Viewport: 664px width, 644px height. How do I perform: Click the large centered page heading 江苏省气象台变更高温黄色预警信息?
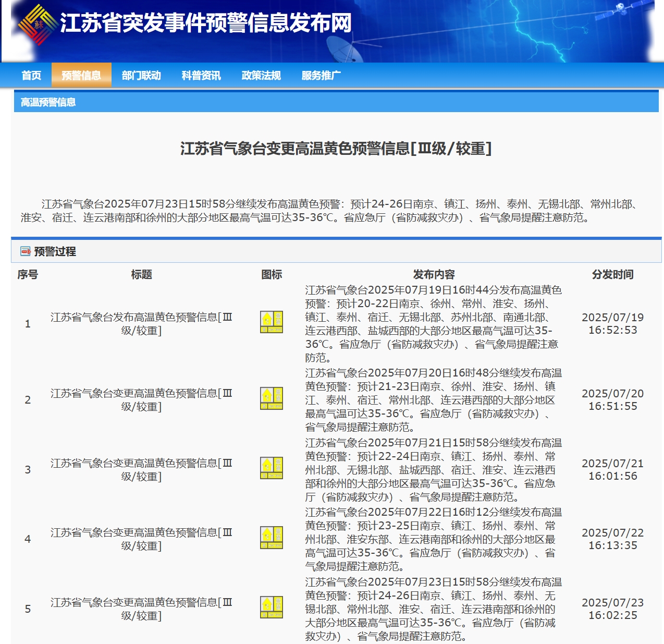point(336,149)
